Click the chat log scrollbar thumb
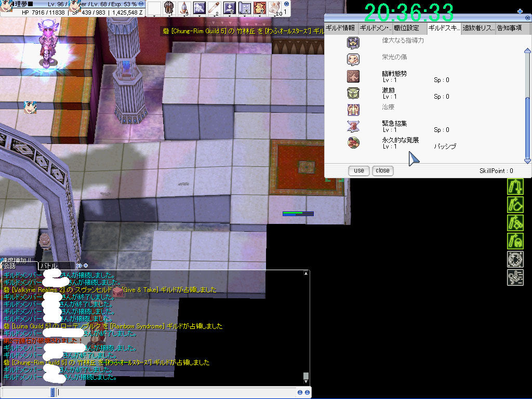Viewport: 532px width, 399px height. coord(305,376)
